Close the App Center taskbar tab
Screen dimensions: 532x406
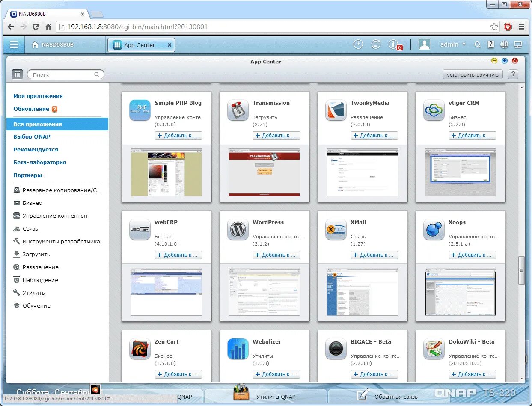tap(169, 44)
